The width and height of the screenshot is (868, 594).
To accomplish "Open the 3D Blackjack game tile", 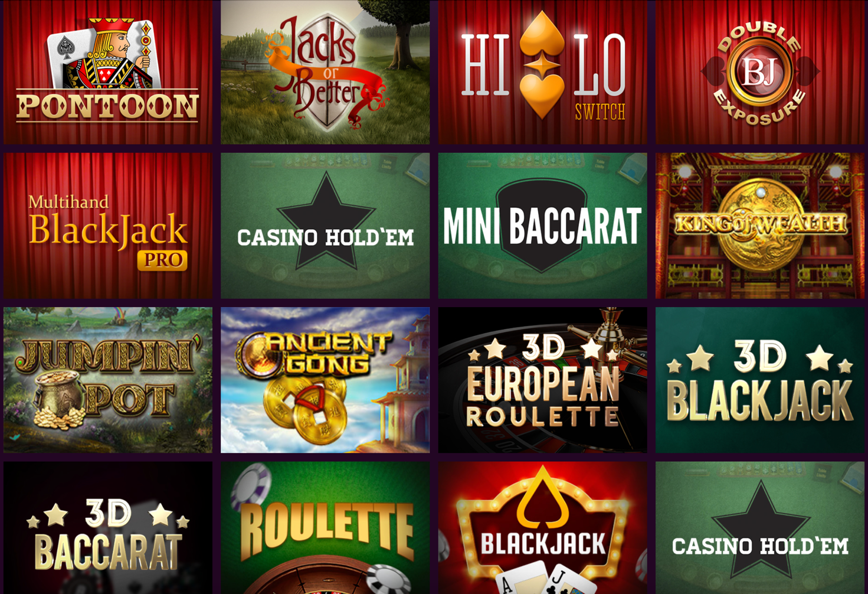I will point(760,380).
